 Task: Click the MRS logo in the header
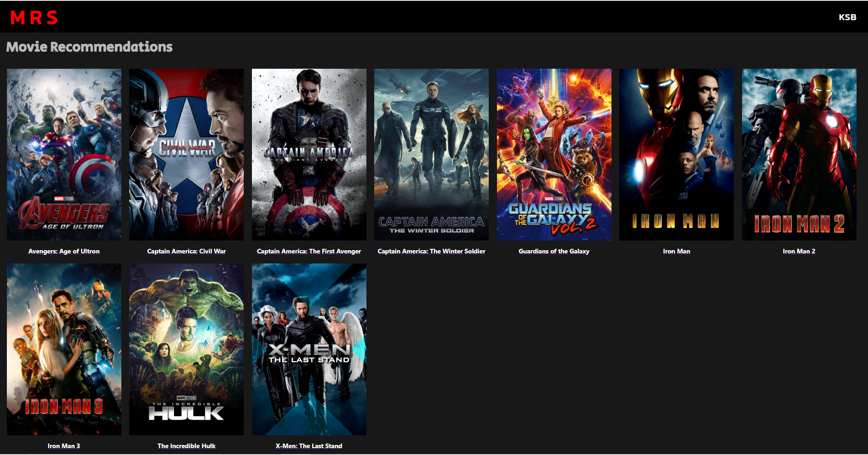pyautogui.click(x=34, y=17)
